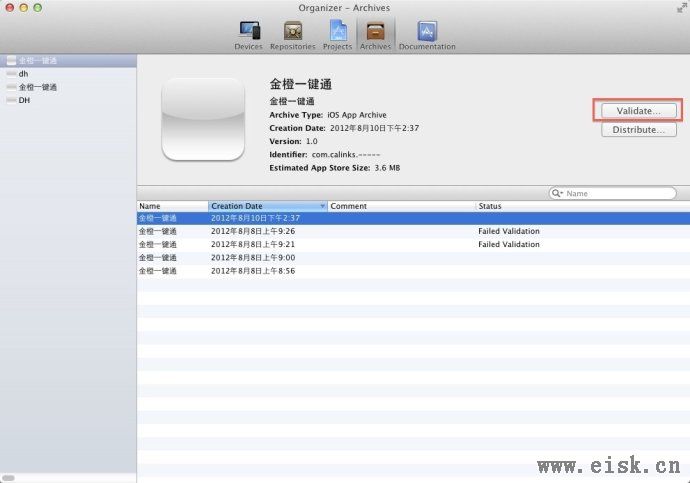690x483 pixels.
Task: Click the yellow minimize window button
Action: pos(24,7)
